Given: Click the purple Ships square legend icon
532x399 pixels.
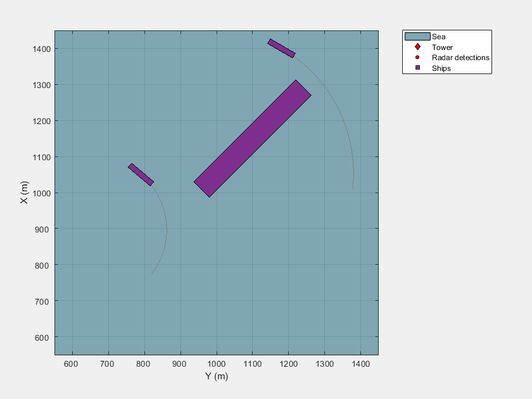Looking at the screenshot, I should point(417,68).
